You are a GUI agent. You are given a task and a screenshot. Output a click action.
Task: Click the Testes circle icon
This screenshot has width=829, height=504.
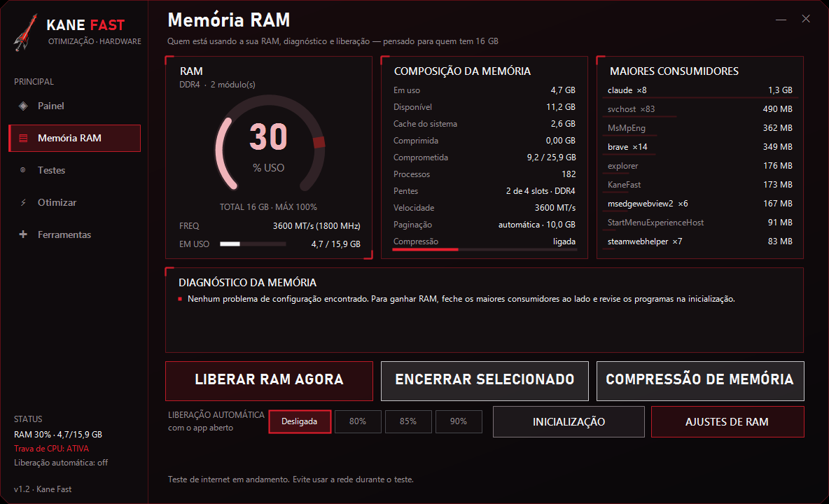pos(22,170)
